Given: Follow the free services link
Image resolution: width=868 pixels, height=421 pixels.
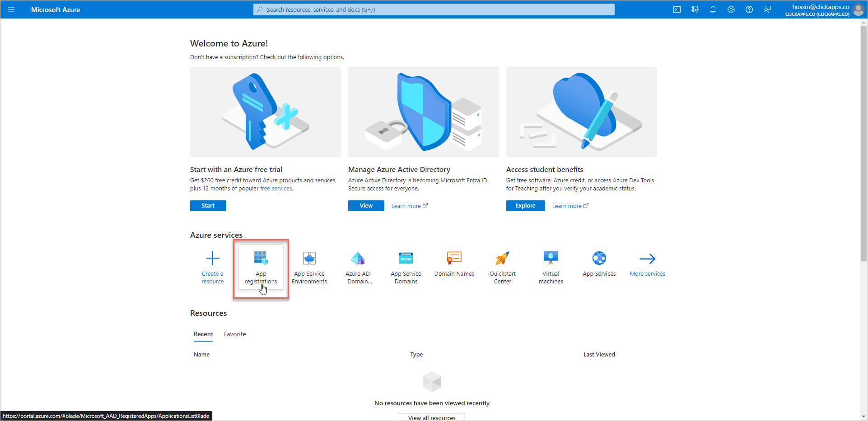Looking at the screenshot, I should coord(276,189).
